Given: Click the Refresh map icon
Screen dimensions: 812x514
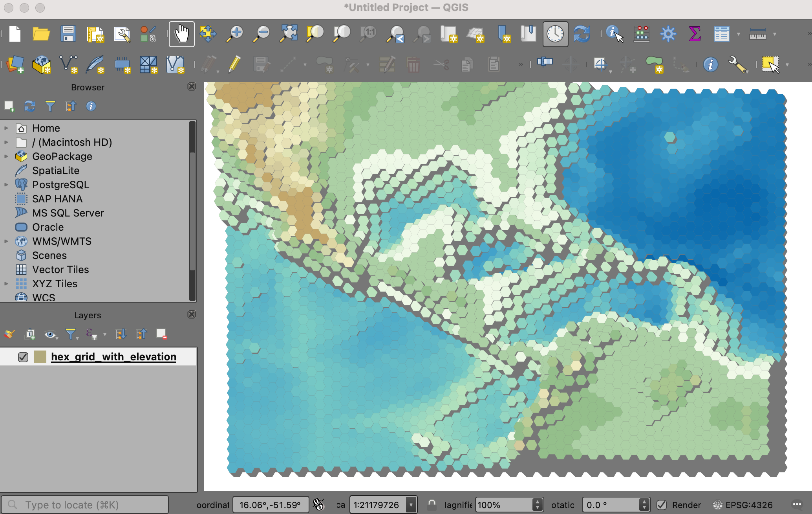Looking at the screenshot, I should click(x=582, y=34).
